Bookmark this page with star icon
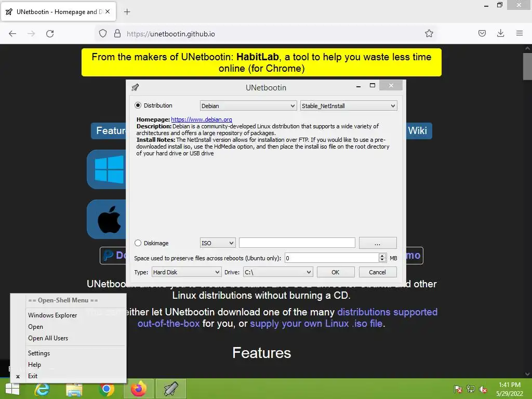The width and height of the screenshot is (532, 399). 429,33
